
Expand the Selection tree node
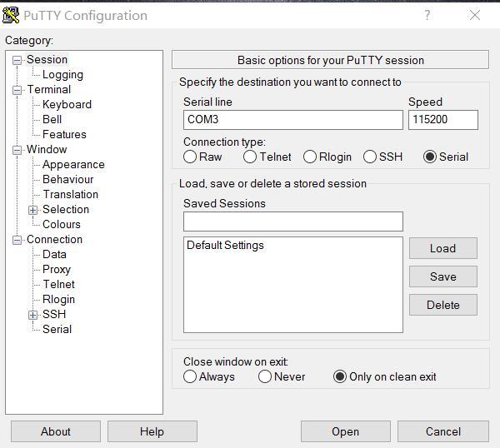[x=32, y=210]
